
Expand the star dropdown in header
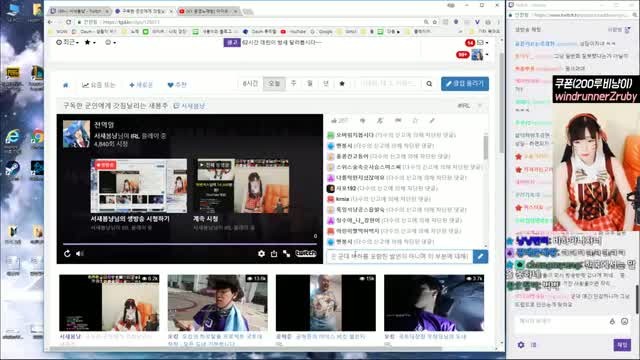(90, 42)
